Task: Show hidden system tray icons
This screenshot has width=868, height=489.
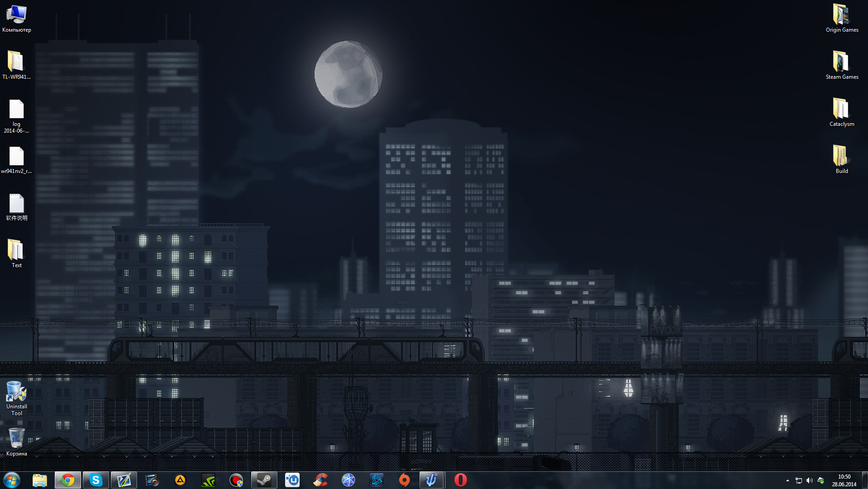Action: pos(787,480)
